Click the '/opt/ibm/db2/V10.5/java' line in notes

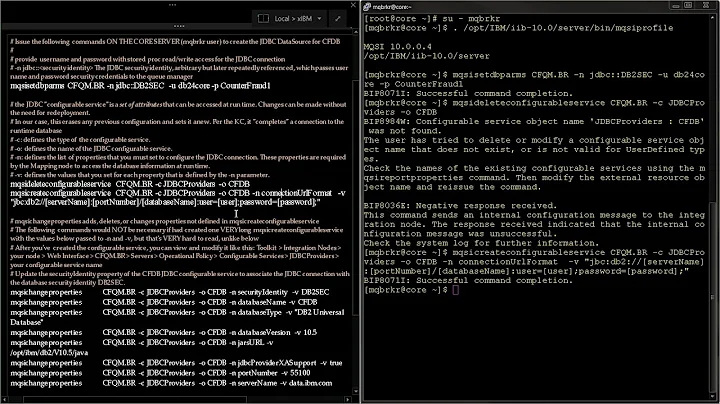pos(49,353)
